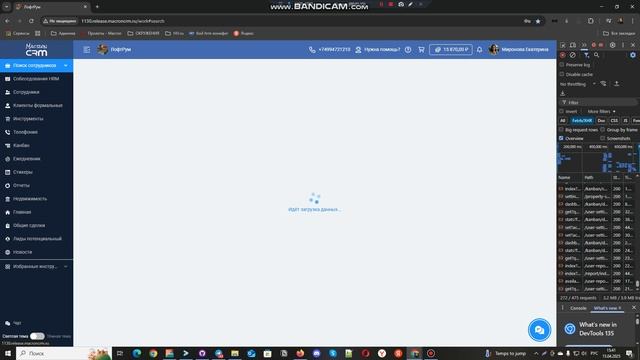The height and width of the screenshot is (360, 640).
Task: Select the Doc request type filter
Action: 601,120
